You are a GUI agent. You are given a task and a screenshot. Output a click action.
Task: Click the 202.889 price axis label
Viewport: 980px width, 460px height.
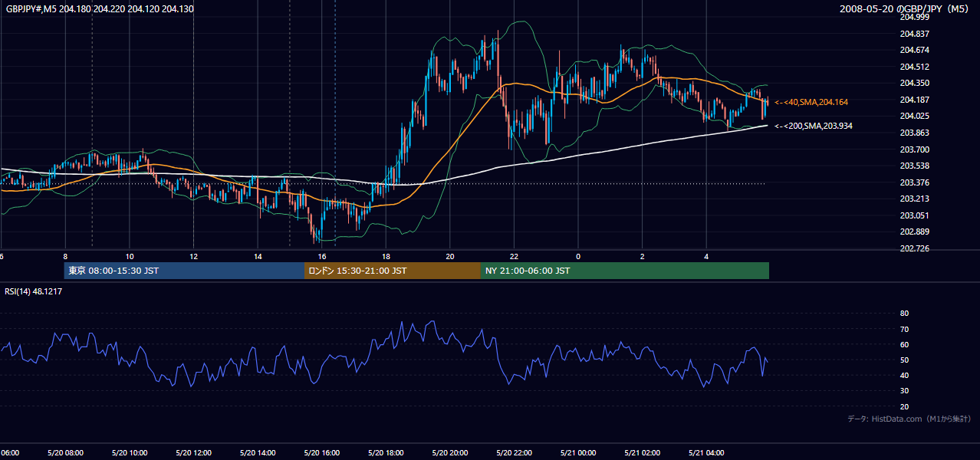point(914,232)
